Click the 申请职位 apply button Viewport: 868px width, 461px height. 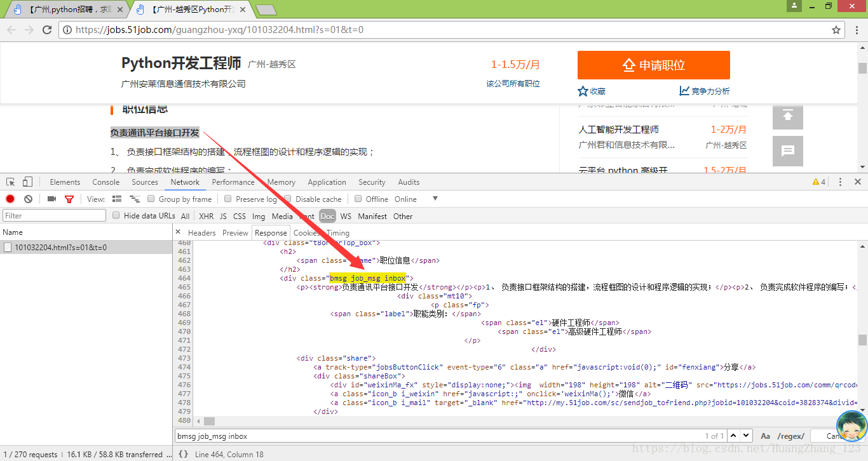click(x=653, y=65)
